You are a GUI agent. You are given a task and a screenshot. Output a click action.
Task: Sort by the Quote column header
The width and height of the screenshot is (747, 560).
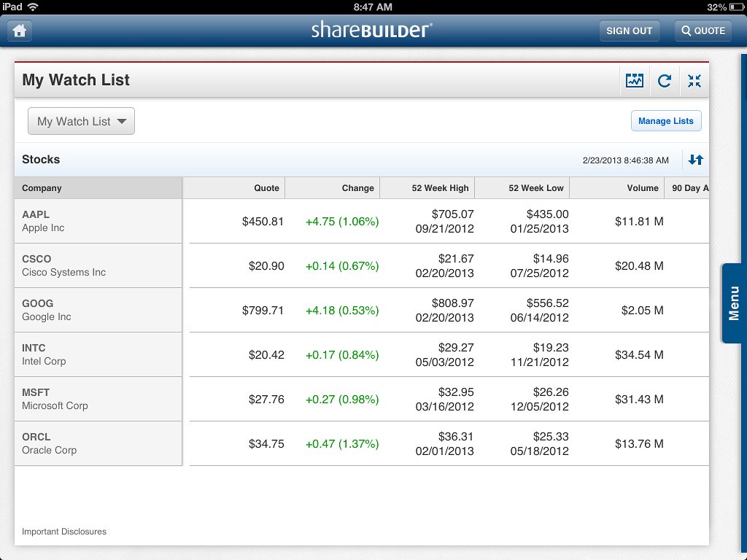click(234, 188)
